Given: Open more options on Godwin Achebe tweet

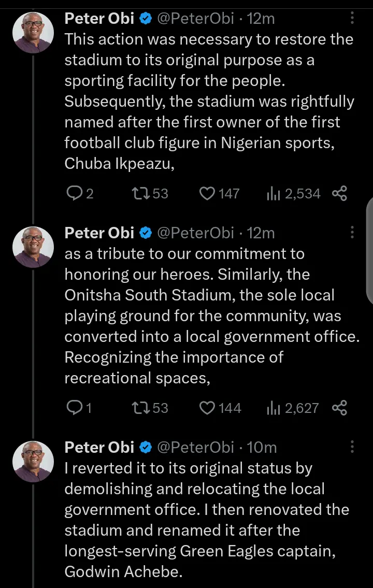Looking at the screenshot, I should [352, 447].
